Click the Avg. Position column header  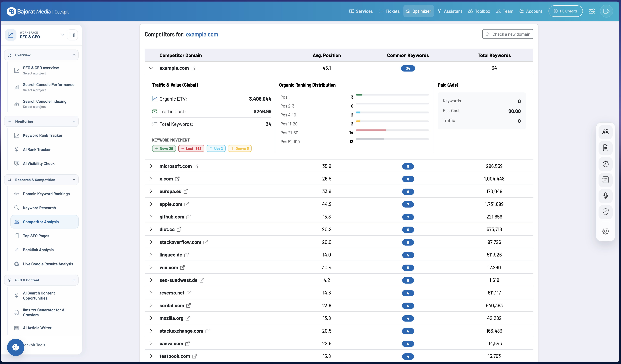pos(327,55)
